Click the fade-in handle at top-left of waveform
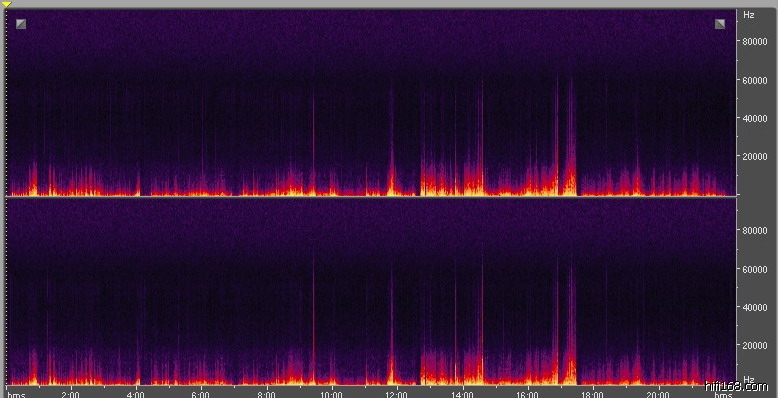This screenshot has height=398, width=778. click(21, 24)
